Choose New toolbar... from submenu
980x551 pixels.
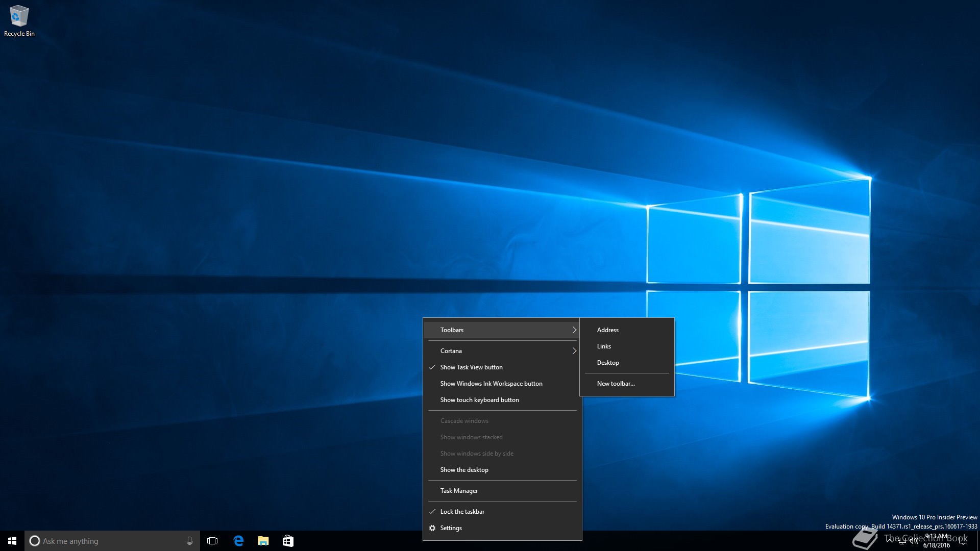click(x=627, y=384)
